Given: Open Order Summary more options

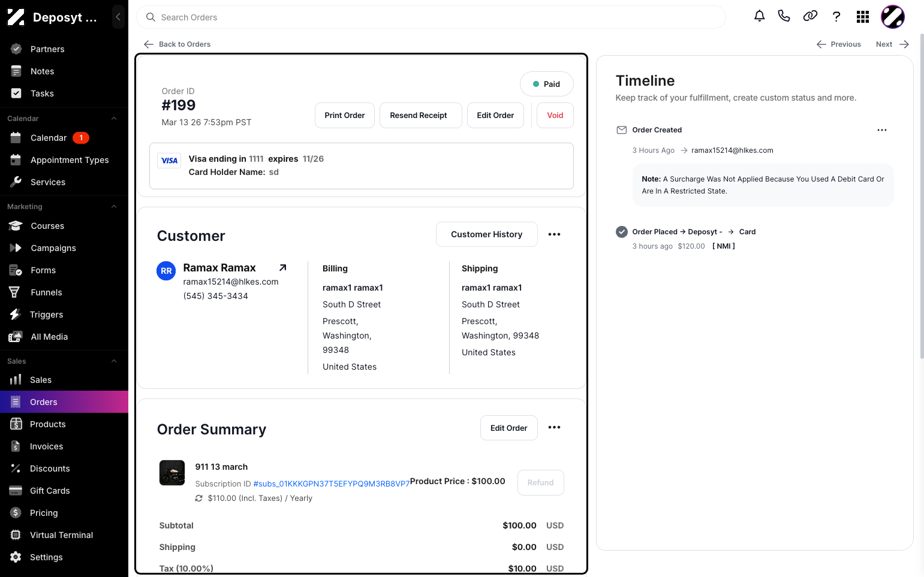Looking at the screenshot, I should click(x=555, y=428).
